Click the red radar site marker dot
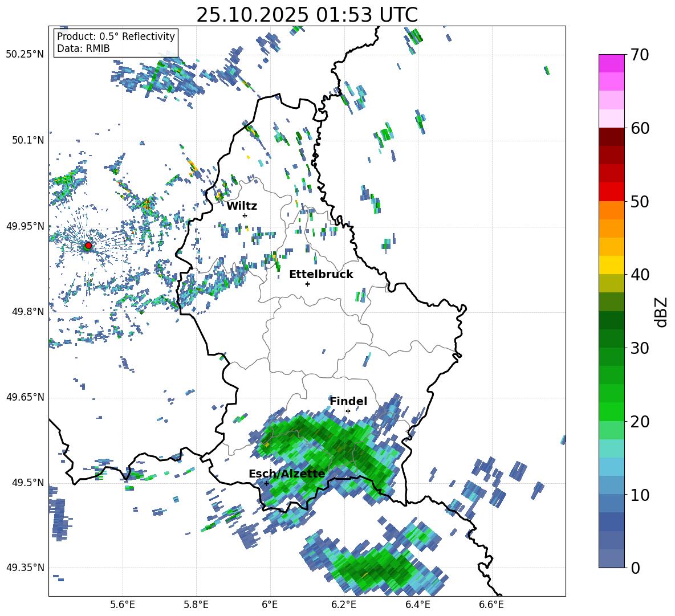The image size is (675, 616). point(88,246)
